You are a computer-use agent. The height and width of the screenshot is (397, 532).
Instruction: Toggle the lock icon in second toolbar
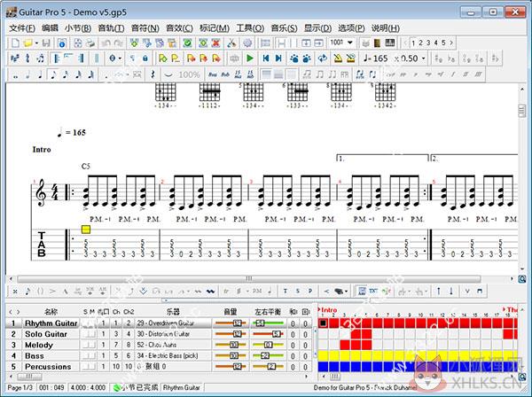tap(145, 58)
